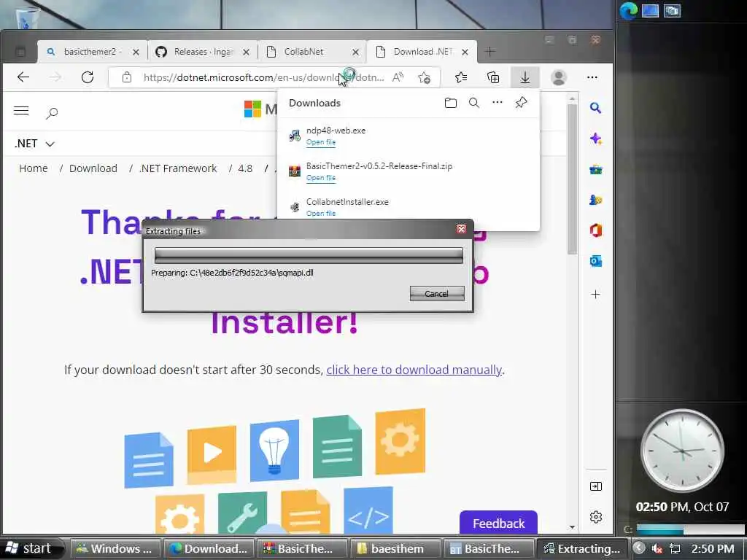Open the Games sidebar icon

pyautogui.click(x=595, y=200)
